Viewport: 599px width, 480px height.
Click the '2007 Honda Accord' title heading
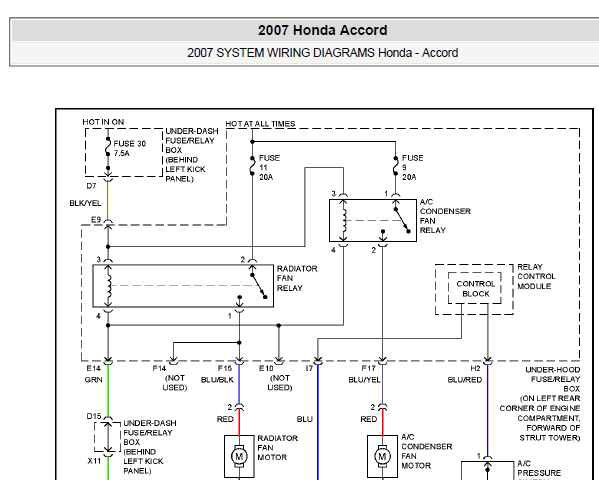(322, 30)
